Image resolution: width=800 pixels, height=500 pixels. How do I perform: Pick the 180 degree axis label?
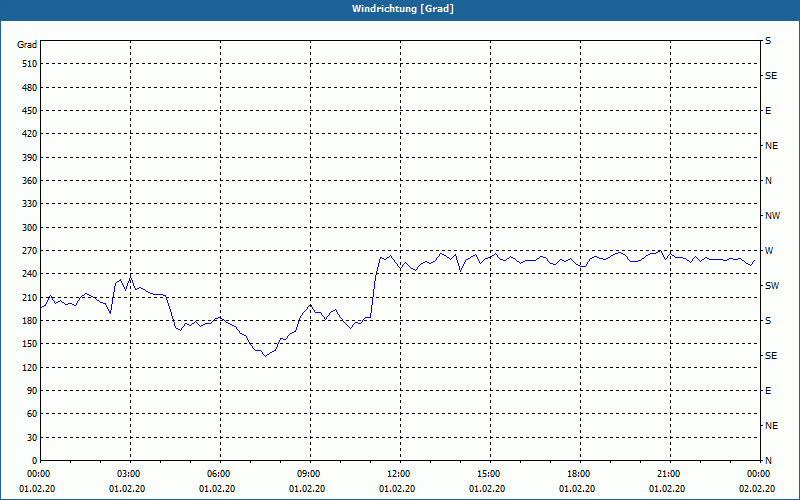pos(29,320)
